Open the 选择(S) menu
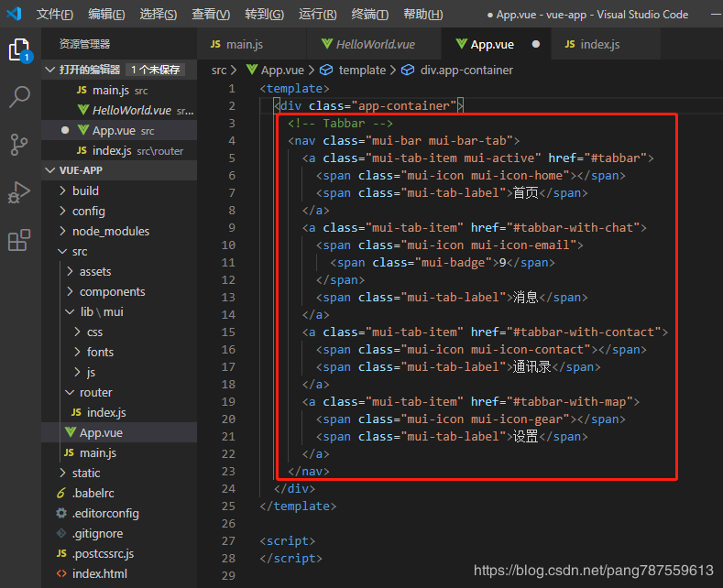Image resolution: width=723 pixels, height=588 pixels. tap(159, 15)
